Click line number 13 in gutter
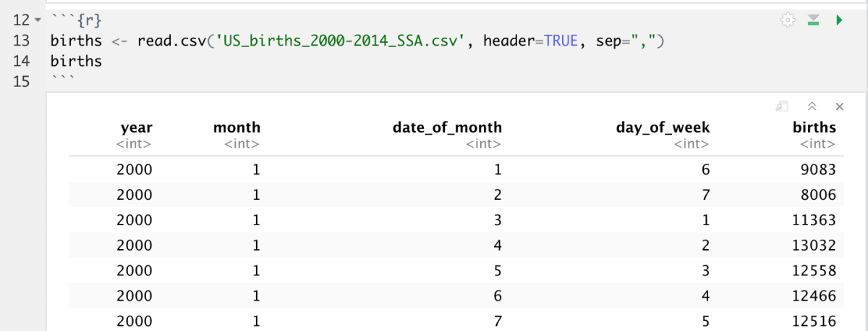Viewport: 868px width, 331px height. click(21, 41)
